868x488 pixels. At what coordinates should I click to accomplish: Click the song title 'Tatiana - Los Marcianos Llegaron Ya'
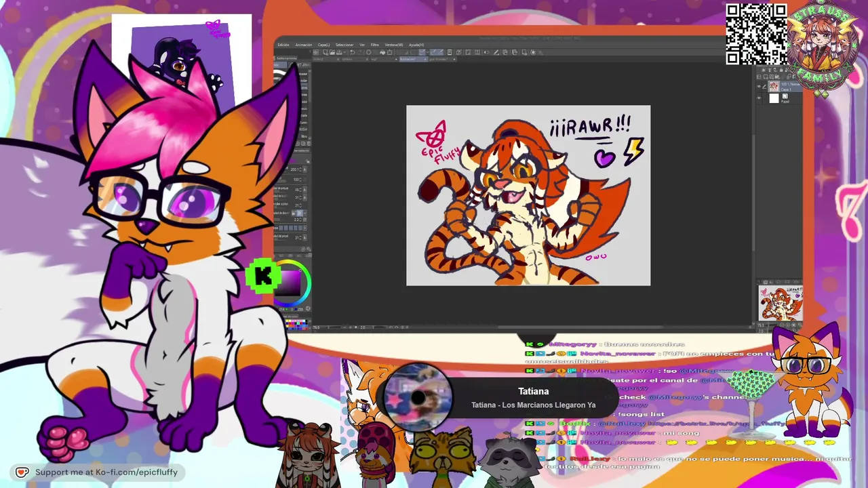coord(534,405)
